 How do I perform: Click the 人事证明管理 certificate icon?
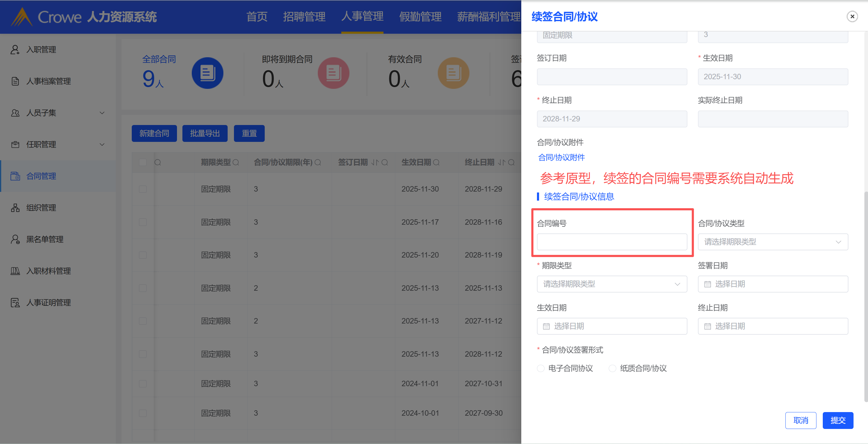coord(15,303)
